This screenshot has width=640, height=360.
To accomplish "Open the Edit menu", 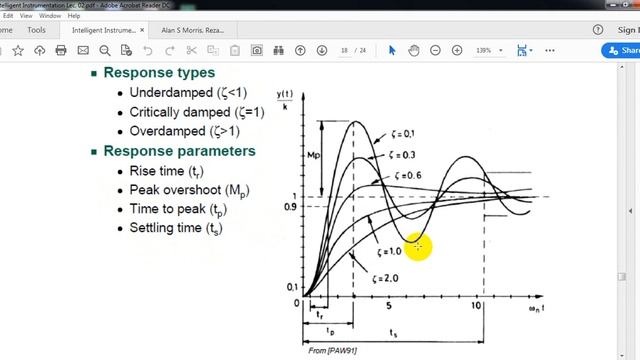I will point(8,16).
